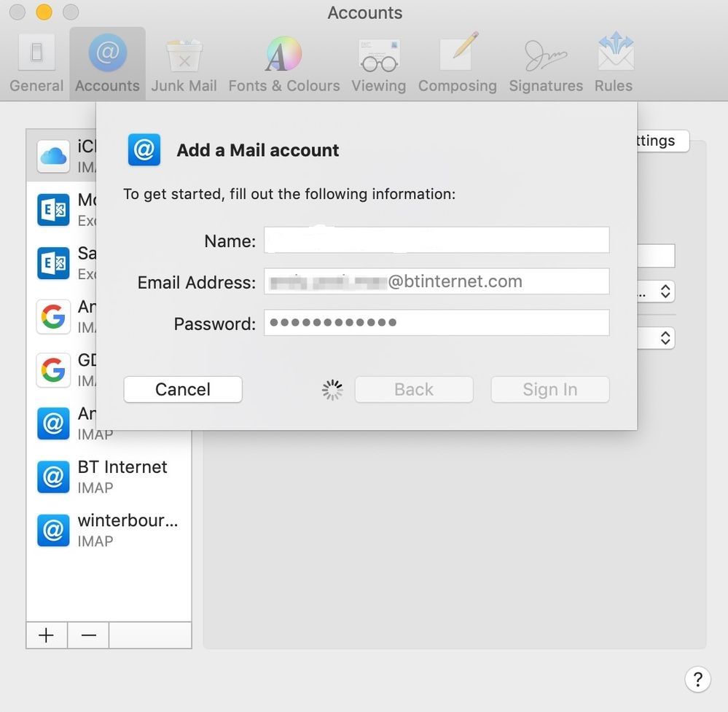The height and width of the screenshot is (712, 728).
Task: Open the Composing preferences pane
Action: pyautogui.click(x=457, y=64)
